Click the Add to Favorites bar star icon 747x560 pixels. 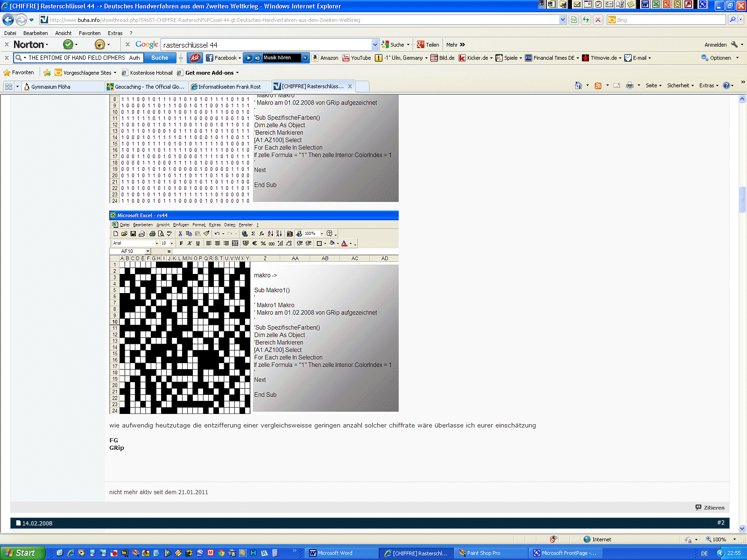coord(47,72)
